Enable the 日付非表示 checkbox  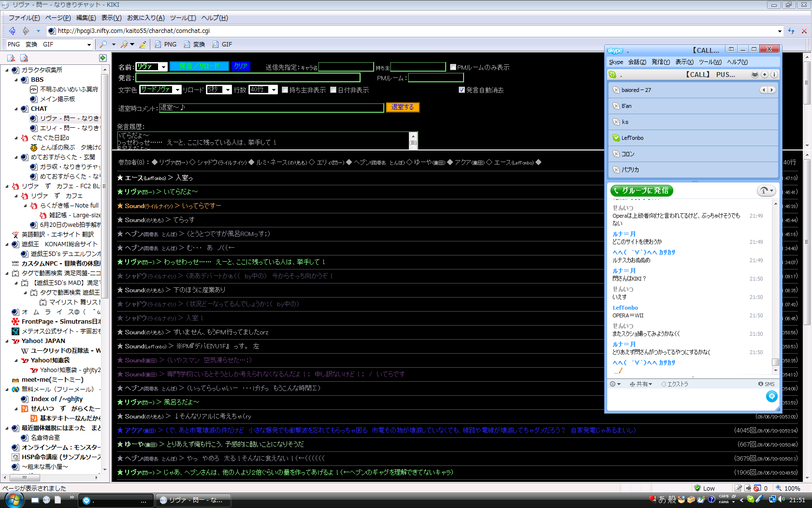(333, 90)
